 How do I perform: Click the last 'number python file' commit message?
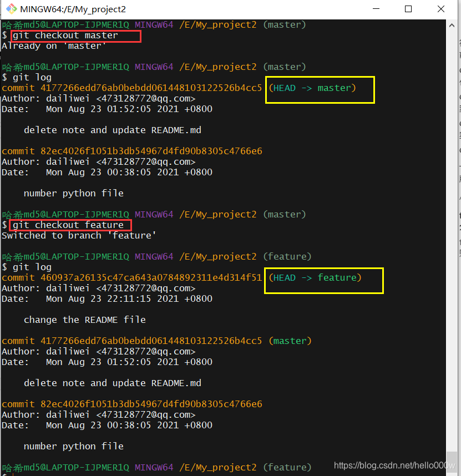[73, 446]
